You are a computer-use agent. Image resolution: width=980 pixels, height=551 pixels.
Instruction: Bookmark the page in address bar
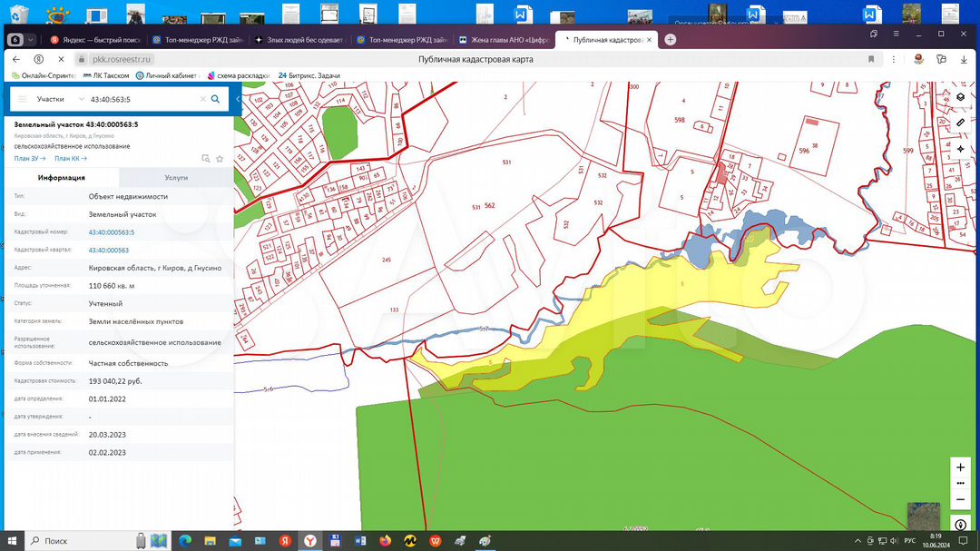tap(871, 59)
